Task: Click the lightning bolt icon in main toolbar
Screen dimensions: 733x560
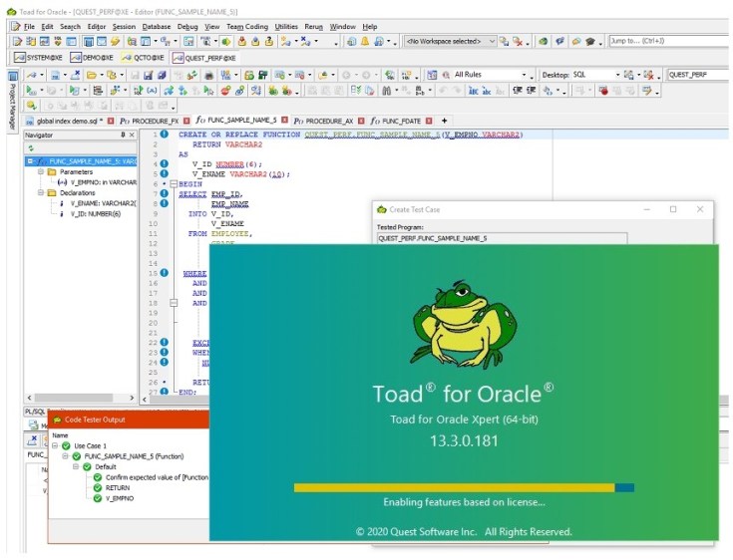Action: point(115,42)
